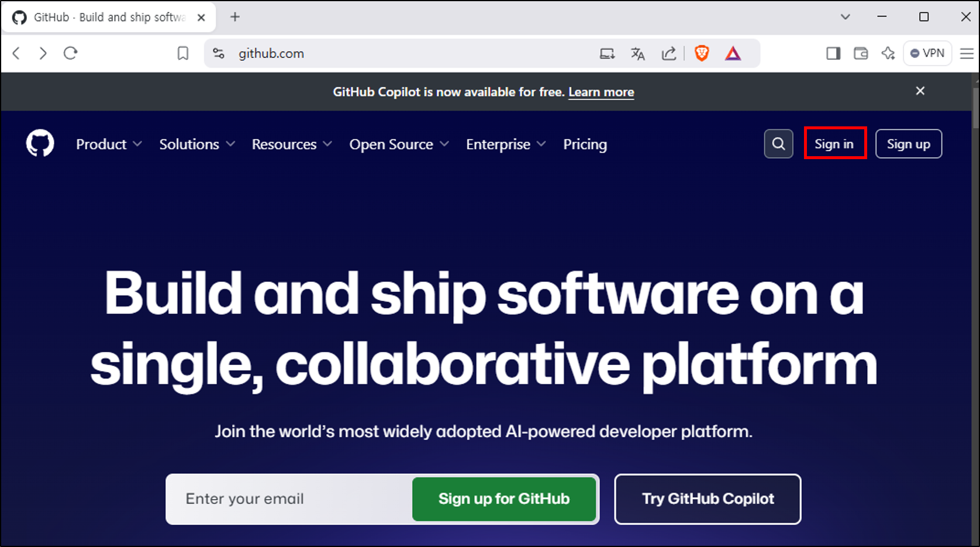Open the Brave Wallet icon

point(861,54)
